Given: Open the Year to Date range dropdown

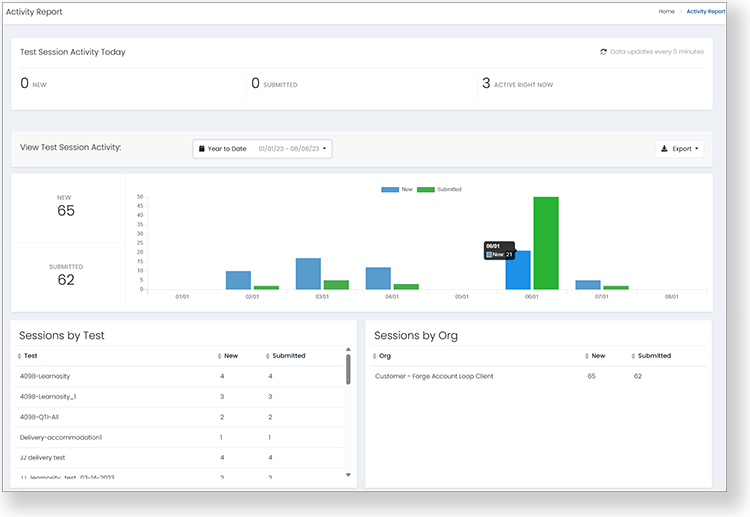Looking at the screenshot, I should click(x=262, y=149).
